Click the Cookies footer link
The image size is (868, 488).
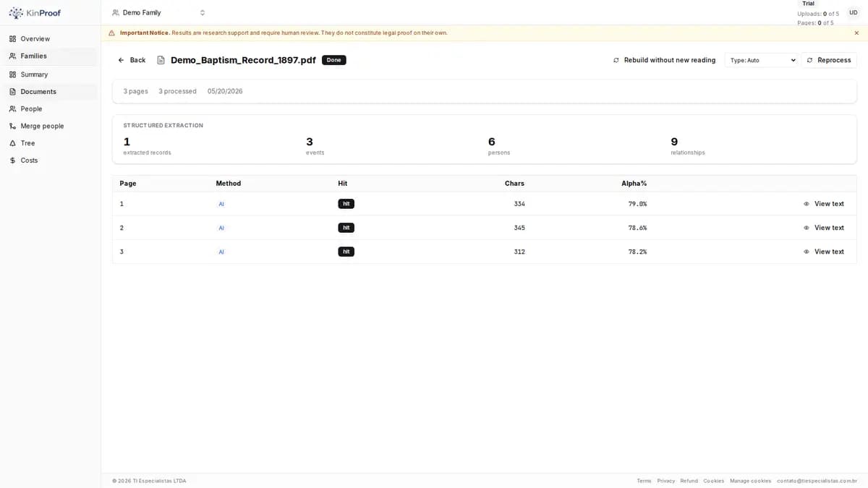point(714,481)
